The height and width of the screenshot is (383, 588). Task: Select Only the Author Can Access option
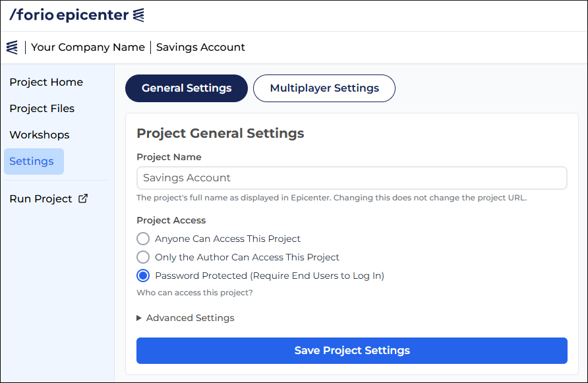[x=143, y=257]
